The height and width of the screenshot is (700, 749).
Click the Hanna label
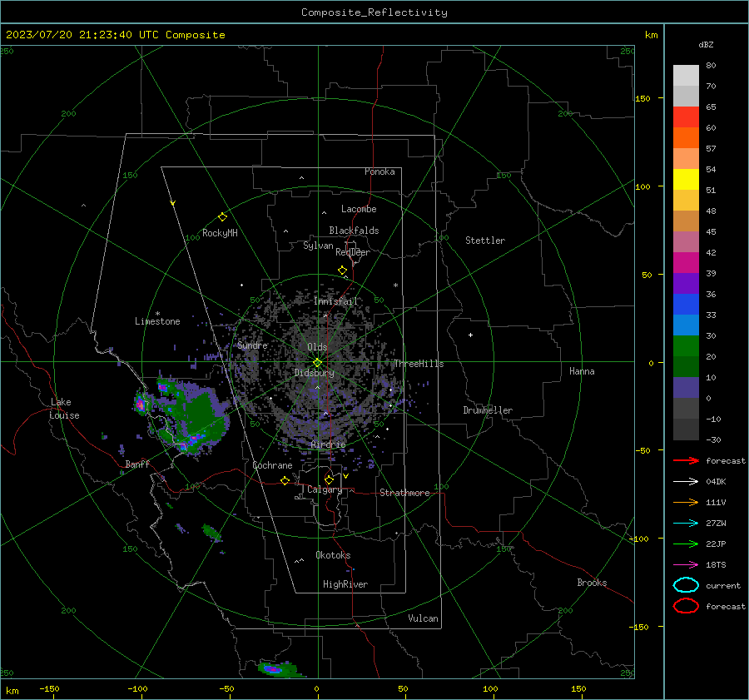[582, 371]
